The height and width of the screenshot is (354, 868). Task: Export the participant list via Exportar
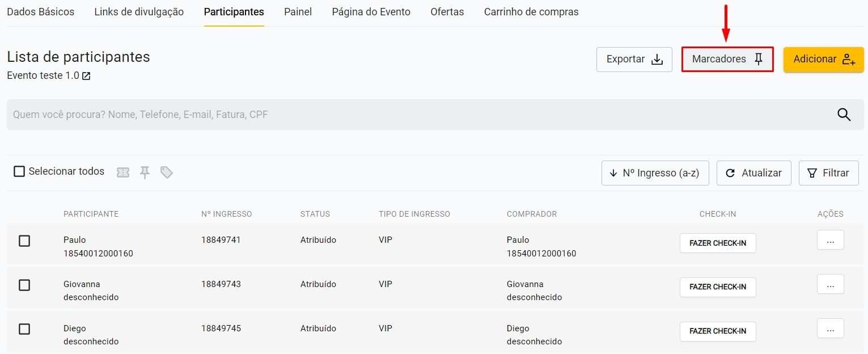click(634, 60)
